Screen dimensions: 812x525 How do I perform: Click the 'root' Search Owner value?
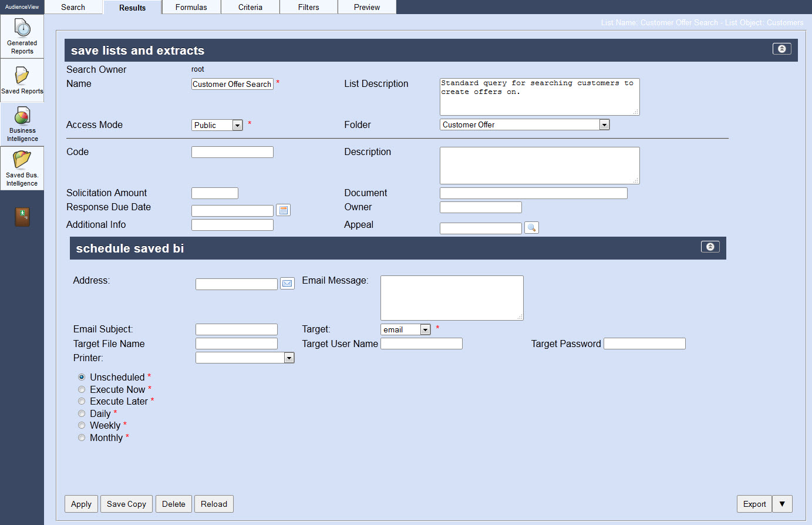click(x=198, y=69)
